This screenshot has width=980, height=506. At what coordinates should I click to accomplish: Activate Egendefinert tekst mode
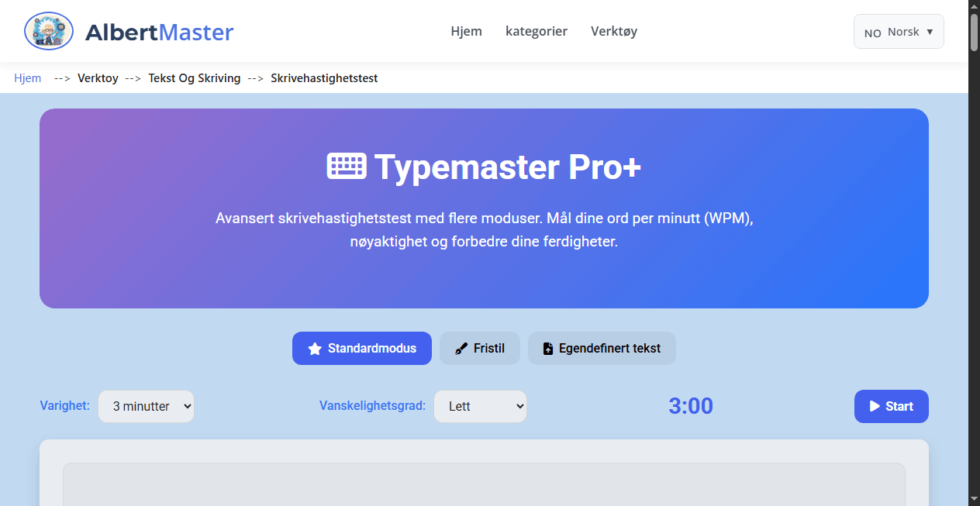coord(602,348)
